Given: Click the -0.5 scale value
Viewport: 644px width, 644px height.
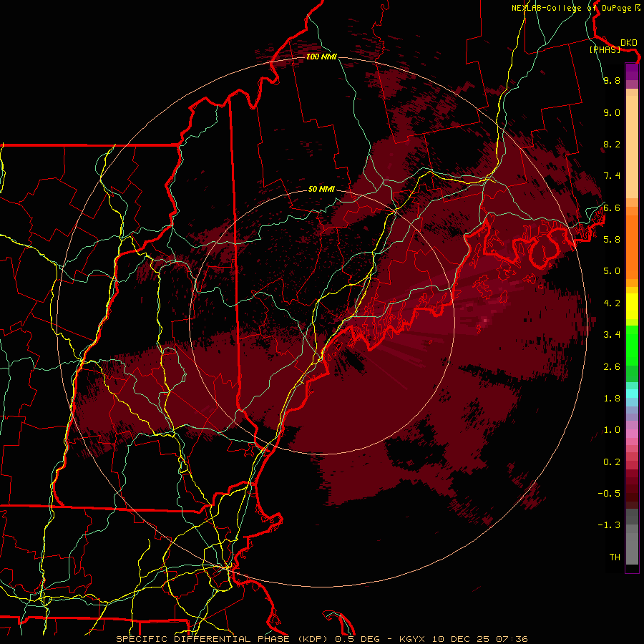Looking at the screenshot, I should click(x=609, y=493).
